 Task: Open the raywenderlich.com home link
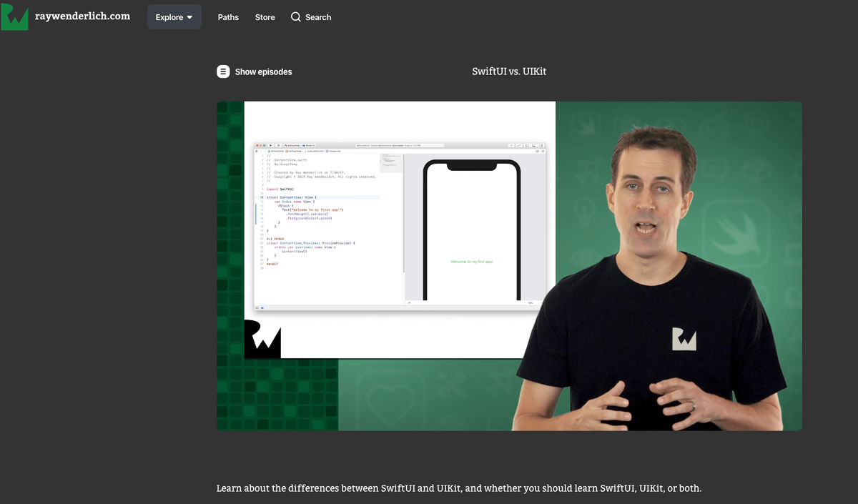click(x=82, y=16)
